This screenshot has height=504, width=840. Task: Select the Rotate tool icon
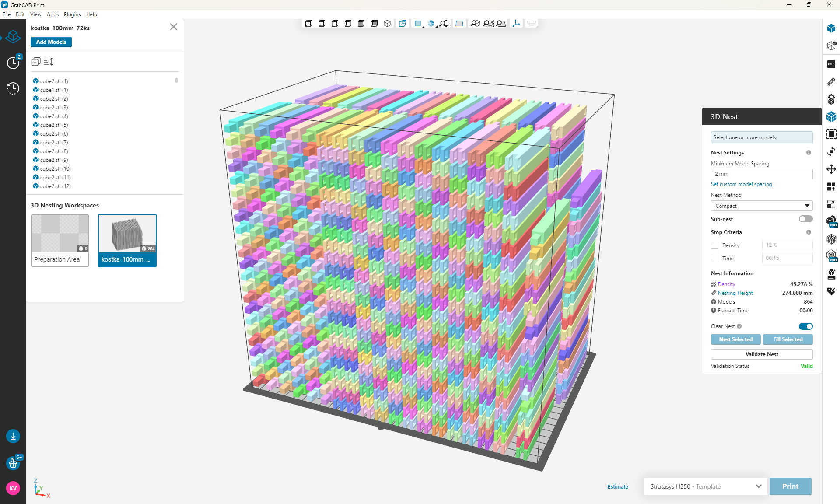pos(831,152)
